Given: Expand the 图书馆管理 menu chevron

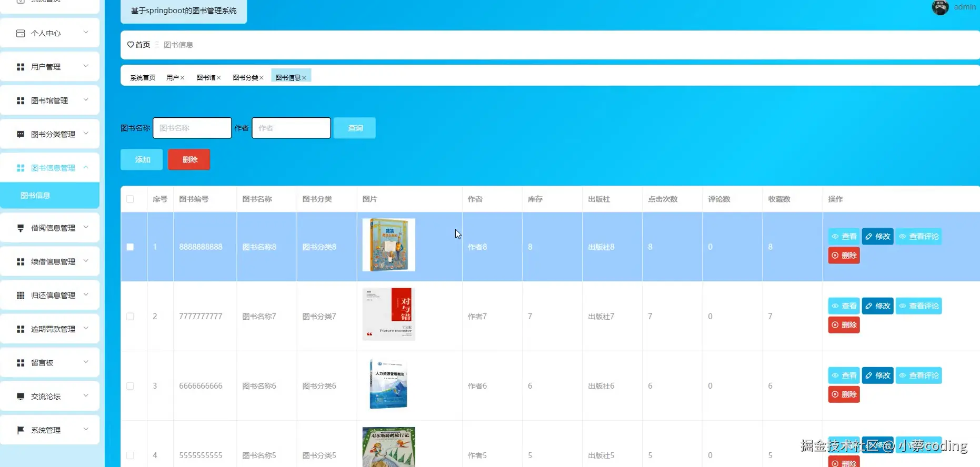Looking at the screenshot, I should click(86, 100).
